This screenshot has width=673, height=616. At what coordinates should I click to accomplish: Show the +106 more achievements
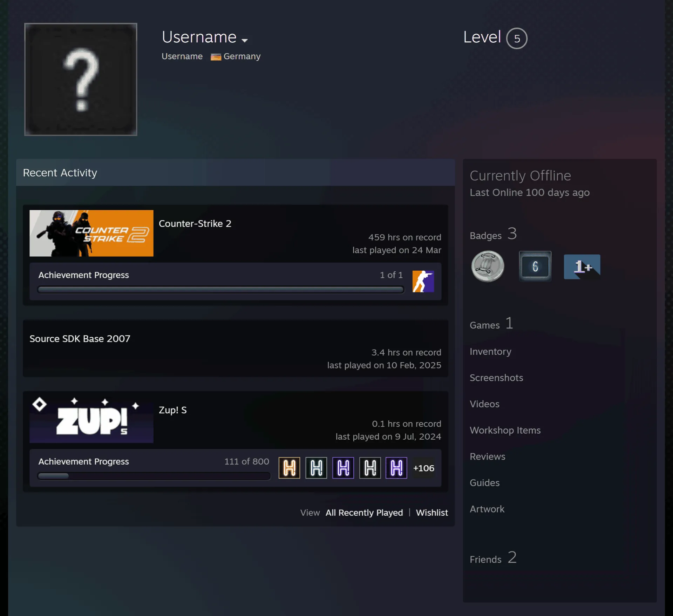(x=423, y=468)
